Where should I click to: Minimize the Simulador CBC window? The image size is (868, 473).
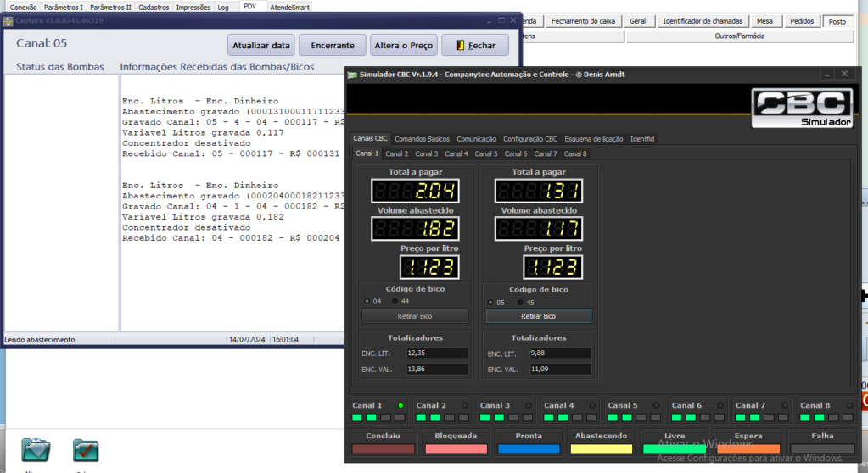(827, 74)
